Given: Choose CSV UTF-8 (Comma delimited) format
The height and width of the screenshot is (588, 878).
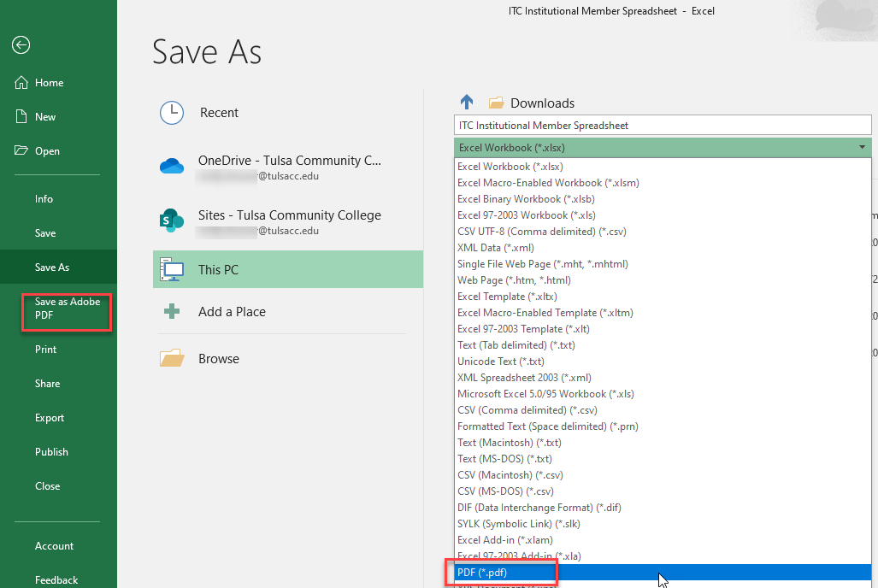Looking at the screenshot, I should (541, 231).
